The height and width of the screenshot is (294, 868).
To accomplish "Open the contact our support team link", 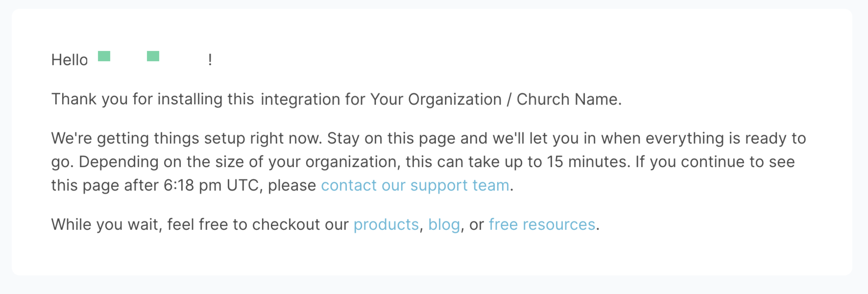I will [x=415, y=185].
